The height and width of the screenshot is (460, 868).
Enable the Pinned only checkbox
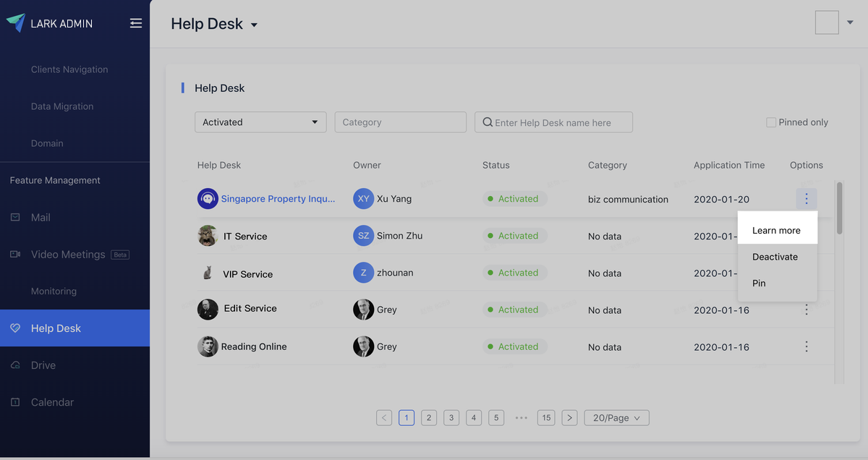(771, 122)
